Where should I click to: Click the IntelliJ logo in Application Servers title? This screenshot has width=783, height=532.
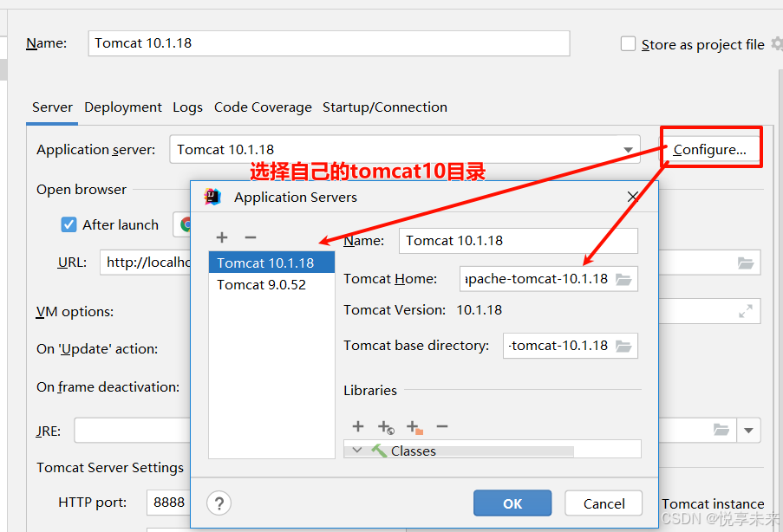pyautogui.click(x=212, y=198)
